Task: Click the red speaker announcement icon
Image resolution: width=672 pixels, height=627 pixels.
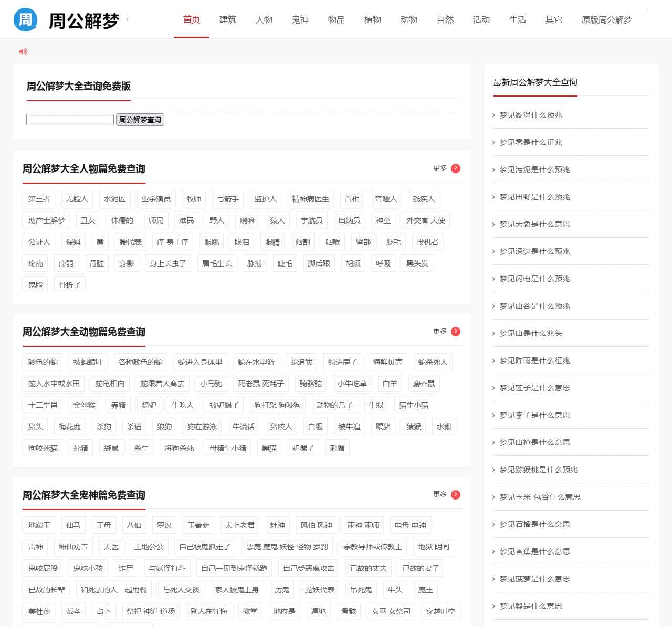Action: [x=23, y=51]
